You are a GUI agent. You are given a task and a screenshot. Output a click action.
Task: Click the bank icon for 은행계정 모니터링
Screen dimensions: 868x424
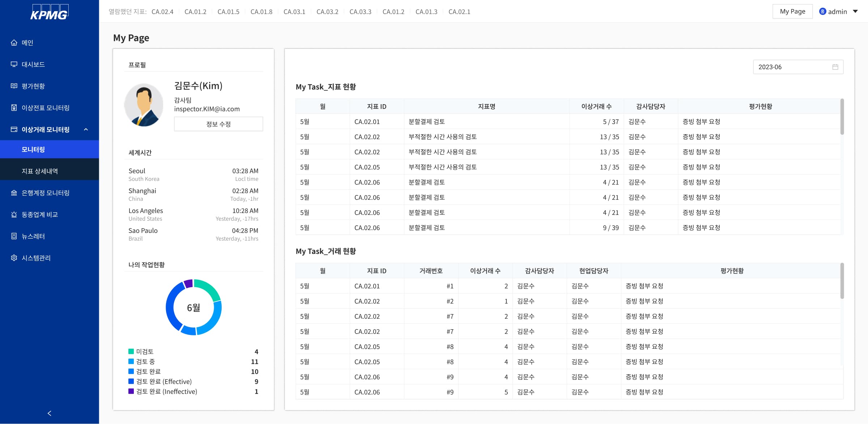click(x=14, y=193)
